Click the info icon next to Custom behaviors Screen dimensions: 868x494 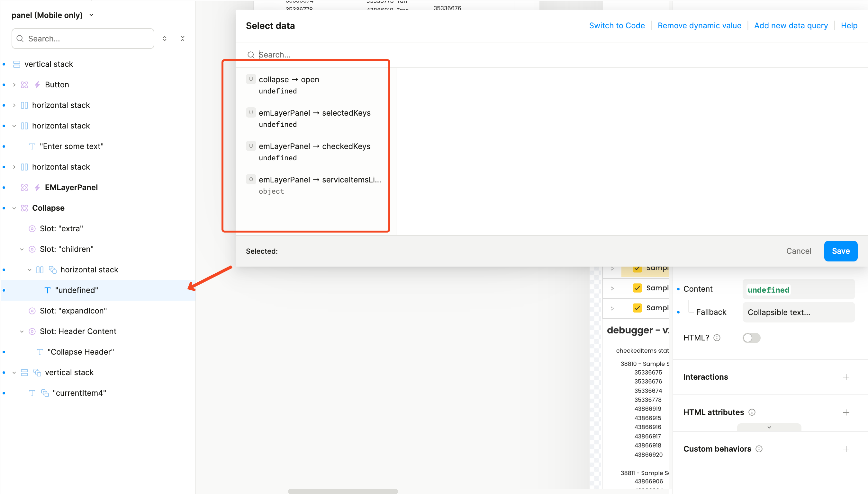pyautogui.click(x=759, y=449)
